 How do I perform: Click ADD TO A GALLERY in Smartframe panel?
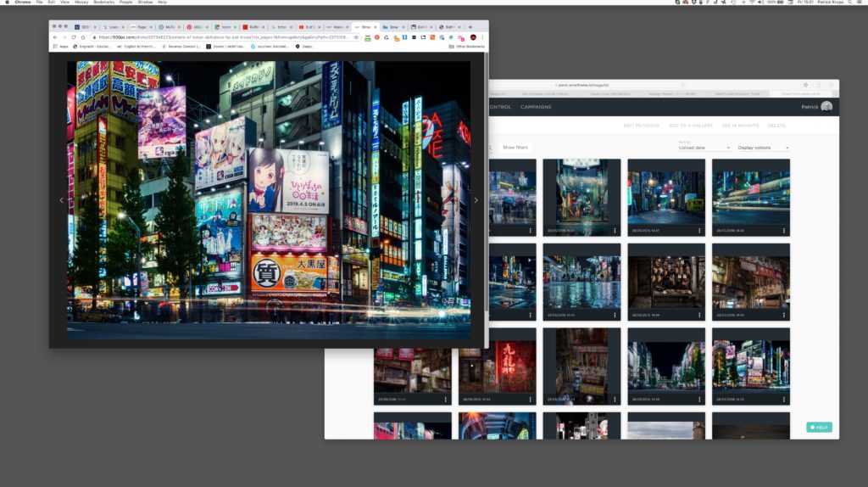tap(690, 126)
